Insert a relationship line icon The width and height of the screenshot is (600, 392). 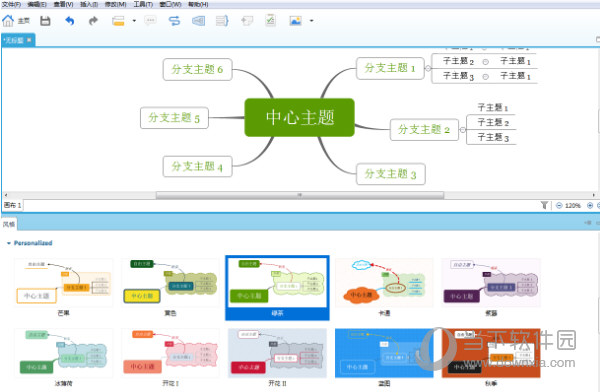click(x=174, y=21)
